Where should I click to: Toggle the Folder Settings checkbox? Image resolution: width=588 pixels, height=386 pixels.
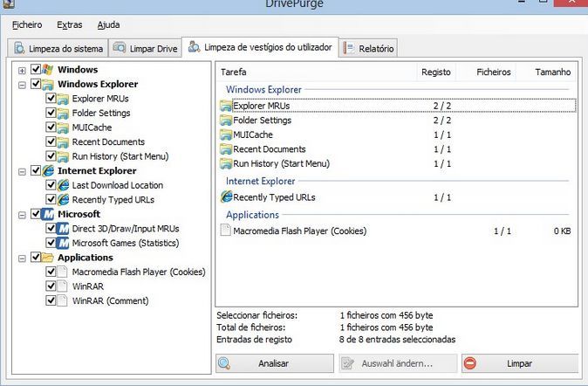pos(51,113)
